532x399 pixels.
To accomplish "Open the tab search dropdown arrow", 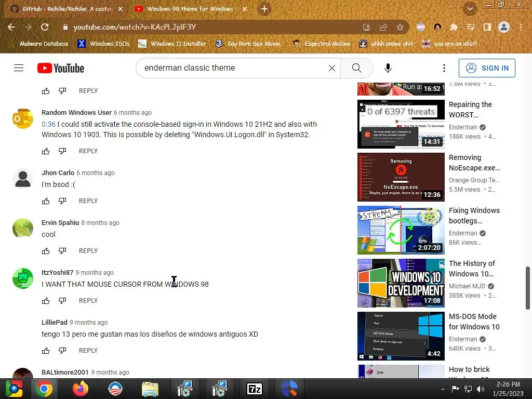I will [x=470, y=9].
